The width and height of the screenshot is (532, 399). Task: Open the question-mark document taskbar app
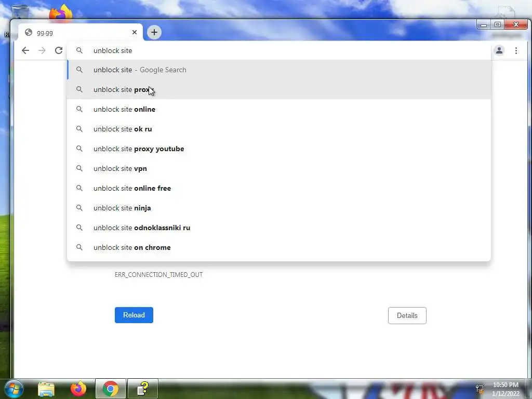[143, 389]
